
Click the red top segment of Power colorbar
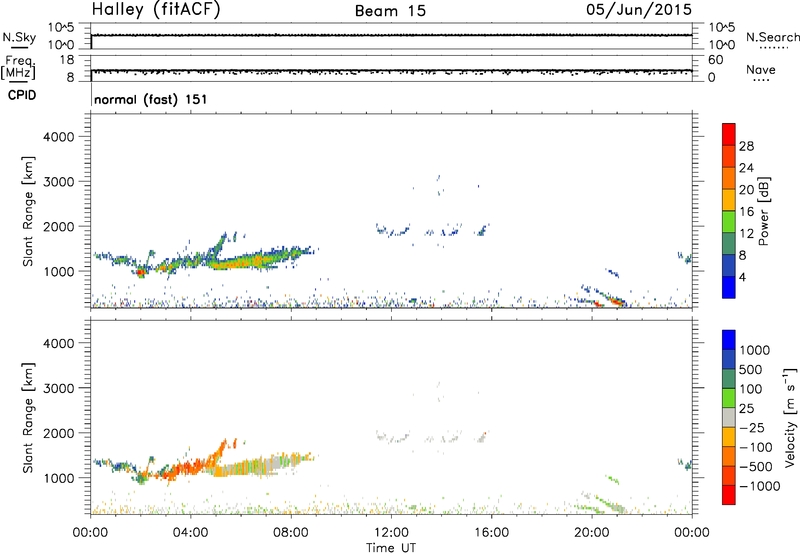[729, 134]
